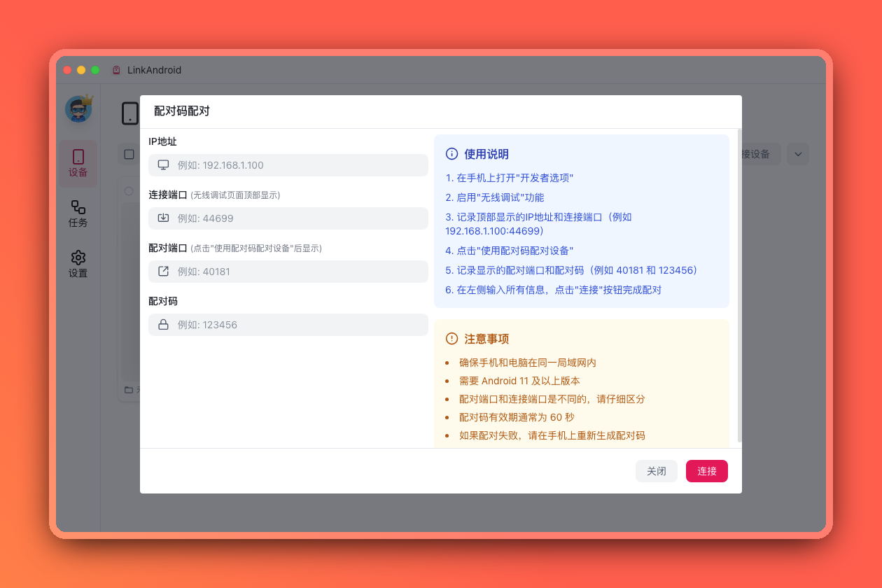Click the 配对端口 input field
The width and height of the screenshot is (882, 588).
288,272
